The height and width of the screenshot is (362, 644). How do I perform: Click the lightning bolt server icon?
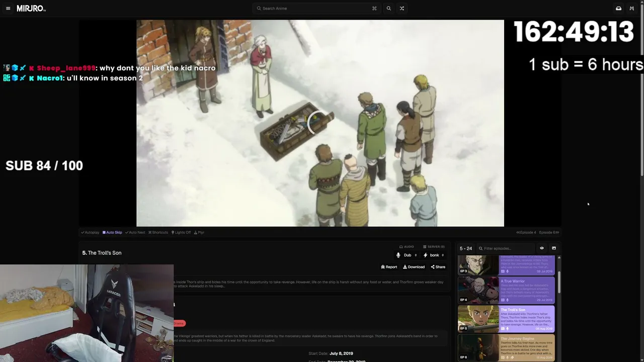tap(425, 255)
